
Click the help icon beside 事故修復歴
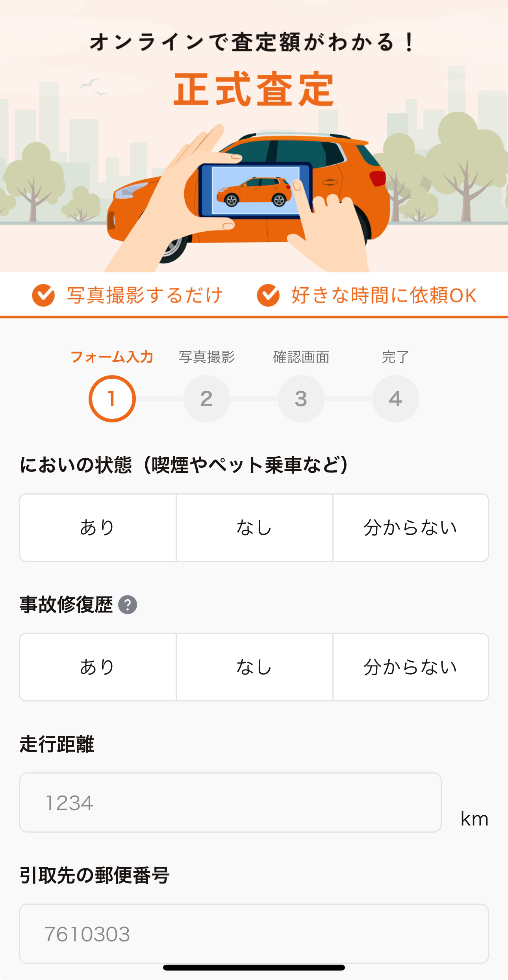coord(128,605)
